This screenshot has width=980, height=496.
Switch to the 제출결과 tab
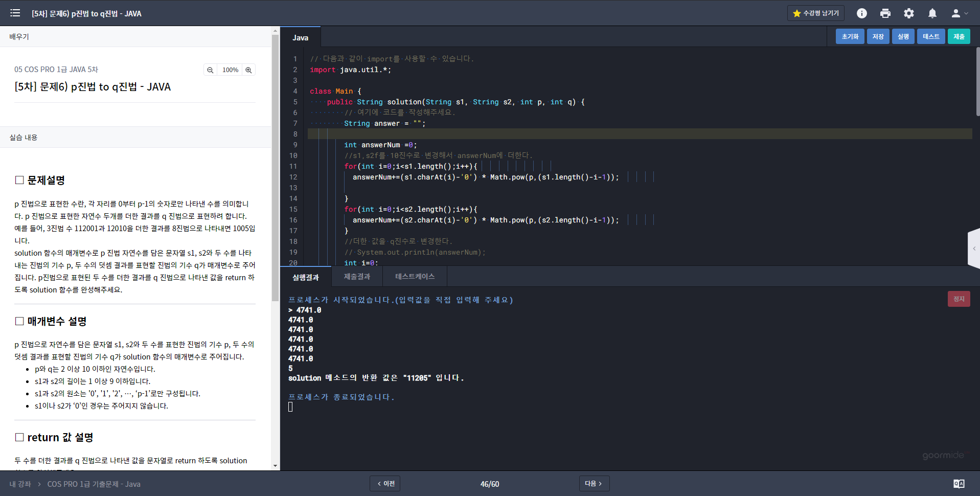[x=357, y=277]
